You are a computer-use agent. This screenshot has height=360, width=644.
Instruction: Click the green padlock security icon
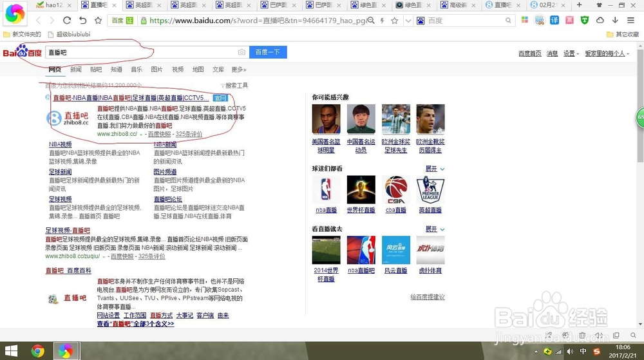point(144,21)
